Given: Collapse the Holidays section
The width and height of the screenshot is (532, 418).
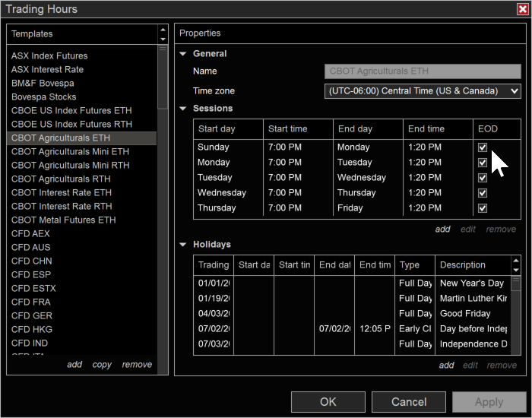Looking at the screenshot, I should 183,245.
